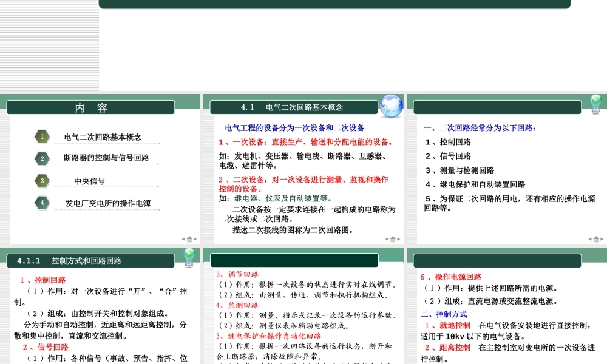Image resolution: width=607 pixels, height=364 pixels.
Task: Click next arrow on 二次回路经常分为以下回路 slide
Action: click(602, 239)
